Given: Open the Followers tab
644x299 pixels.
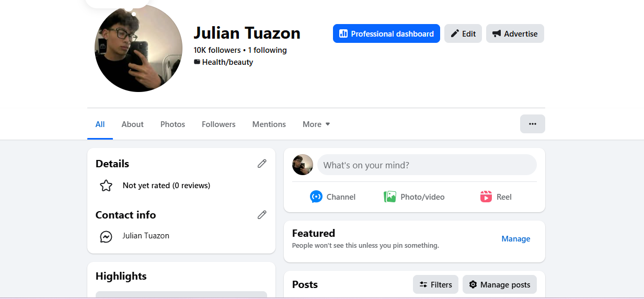Looking at the screenshot, I should pos(218,124).
